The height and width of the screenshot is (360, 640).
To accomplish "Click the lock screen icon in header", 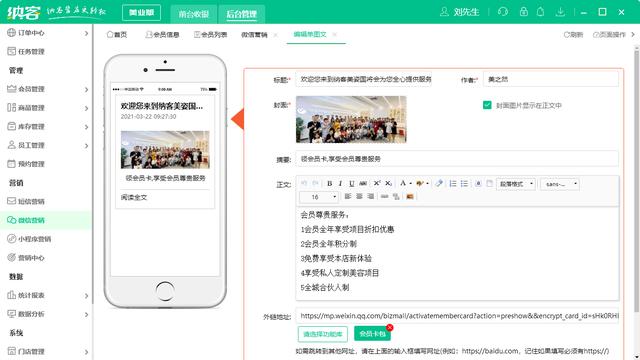I will (523, 12).
